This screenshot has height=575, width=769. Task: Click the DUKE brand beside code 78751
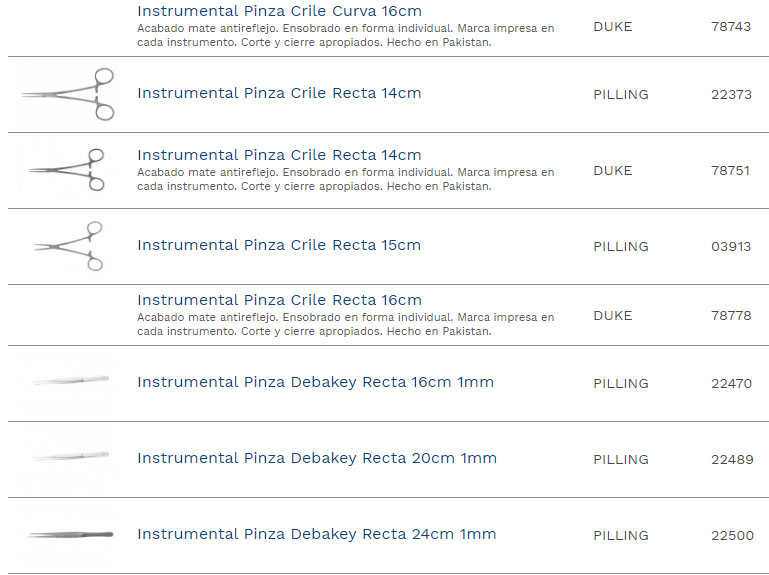[x=612, y=171]
